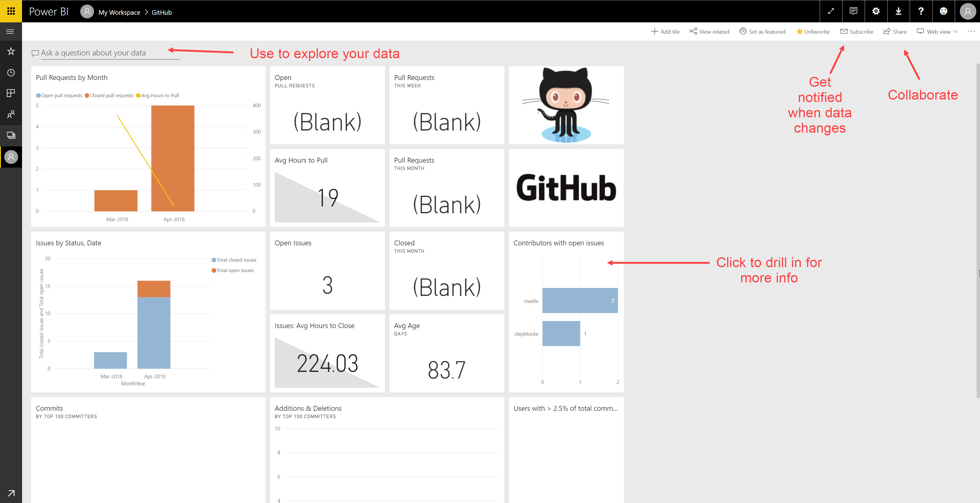The width and height of the screenshot is (980, 503).
Task: Open Recent clock icon in sidebar
Action: point(11,72)
